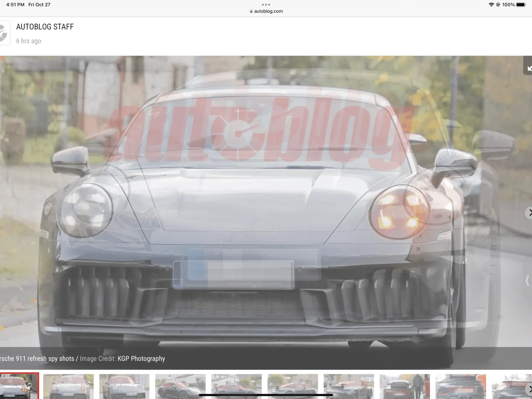Select the fourth thumbnail, side profile view

[x=181, y=387]
